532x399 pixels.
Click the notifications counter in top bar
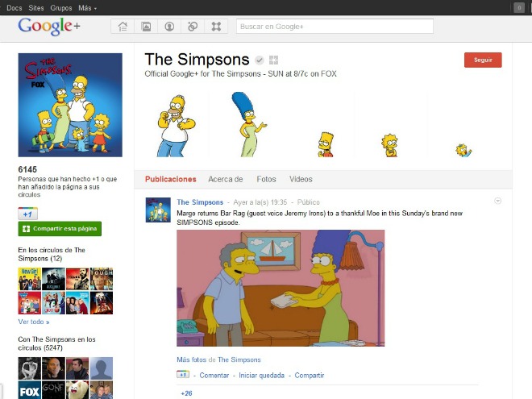tap(519, 7)
